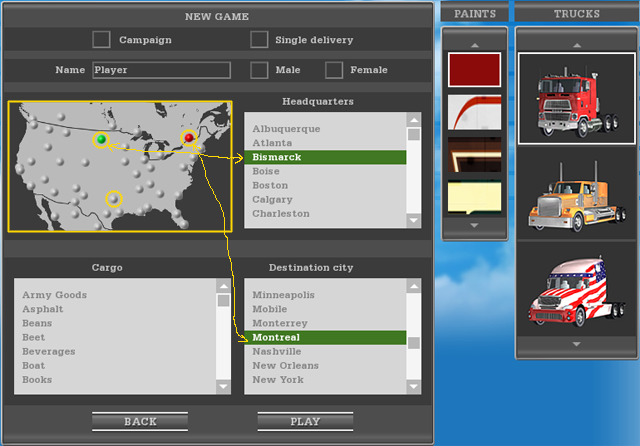Tick the Single delivery checkbox
This screenshot has width=640, height=446.
click(259, 40)
